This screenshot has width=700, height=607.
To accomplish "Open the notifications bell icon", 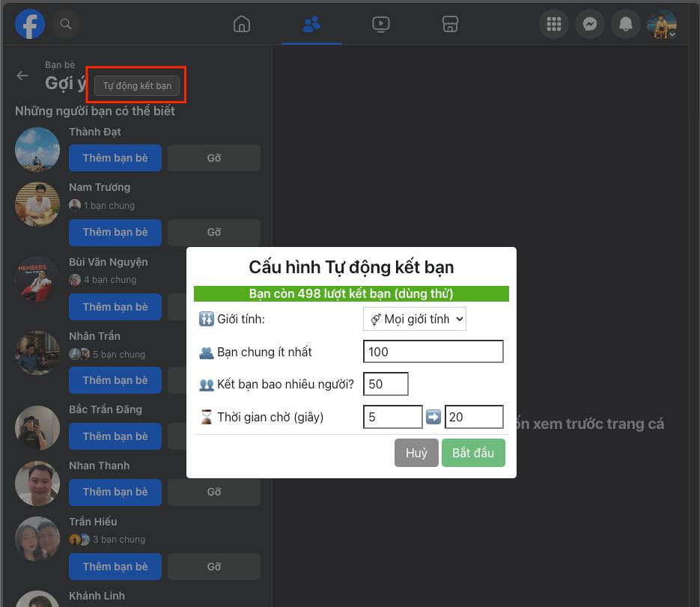I will click(625, 24).
